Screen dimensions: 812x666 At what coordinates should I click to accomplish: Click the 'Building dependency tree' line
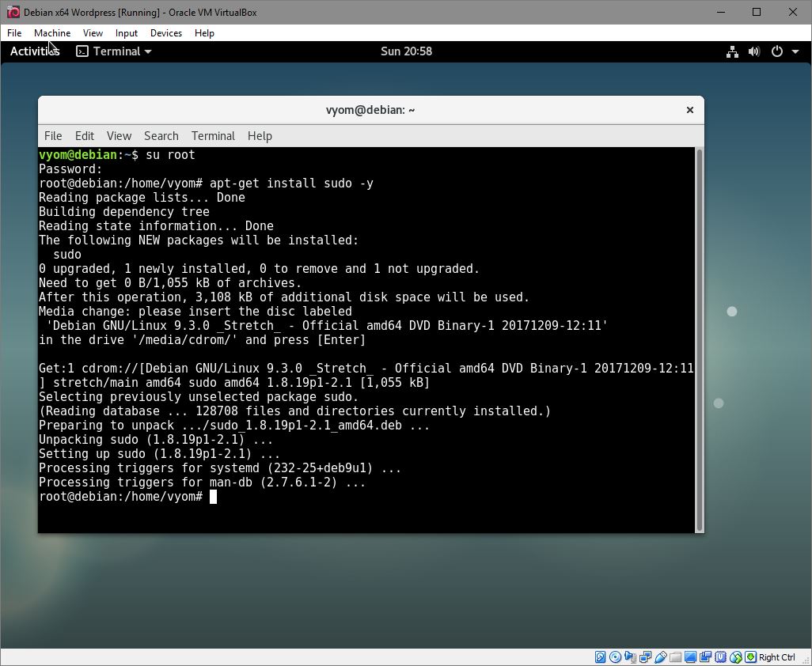pyautogui.click(x=124, y=212)
